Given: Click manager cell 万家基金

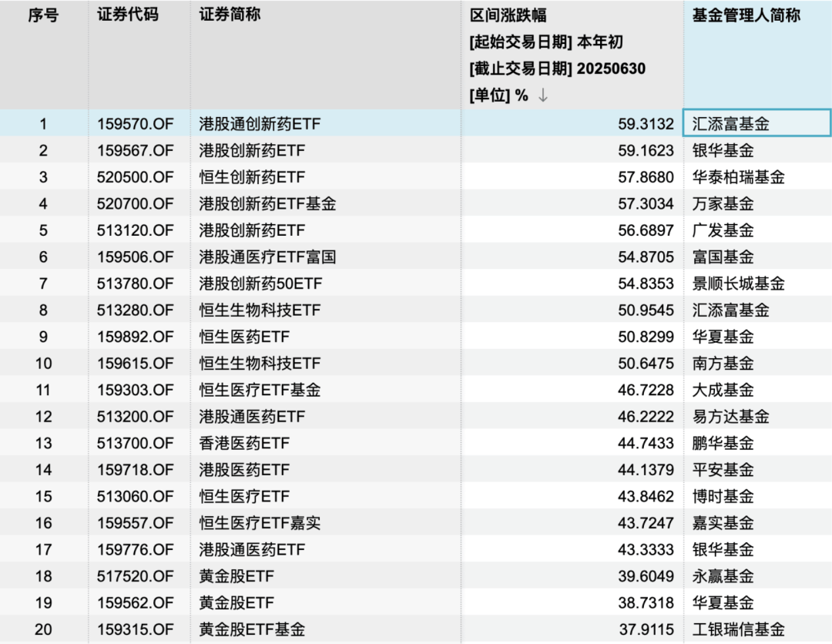Looking at the screenshot, I should [723, 203].
